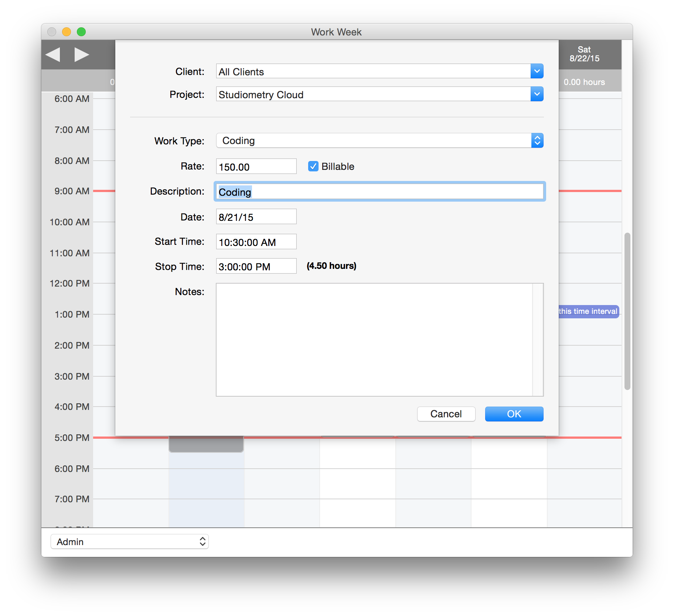Click the Description text field
Viewport: 674px width, 616px height.
click(379, 192)
